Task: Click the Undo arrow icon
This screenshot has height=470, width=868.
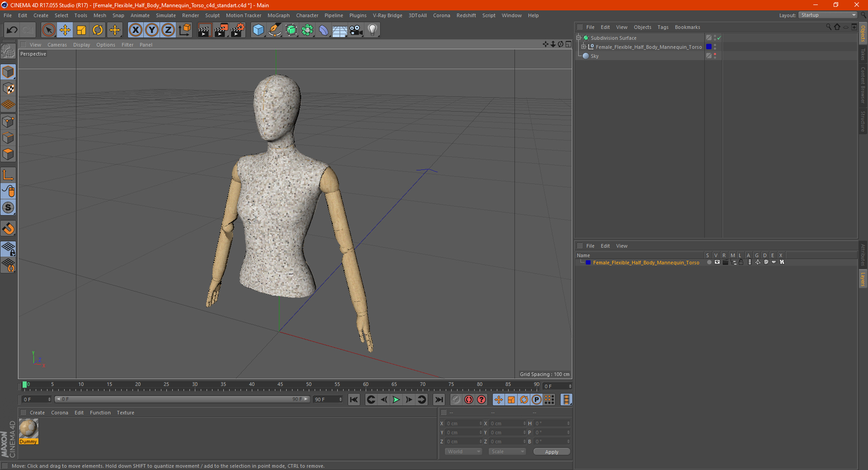Action: click(12, 30)
